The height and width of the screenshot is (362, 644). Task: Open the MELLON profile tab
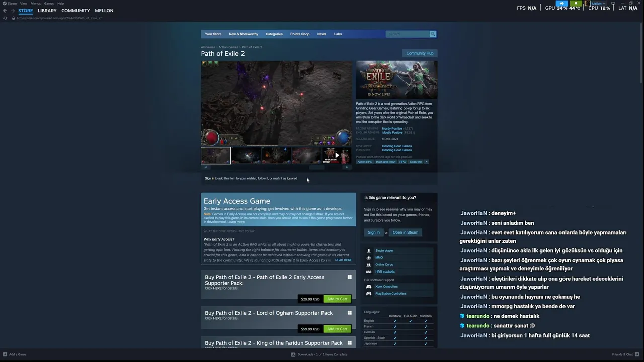coord(104,11)
